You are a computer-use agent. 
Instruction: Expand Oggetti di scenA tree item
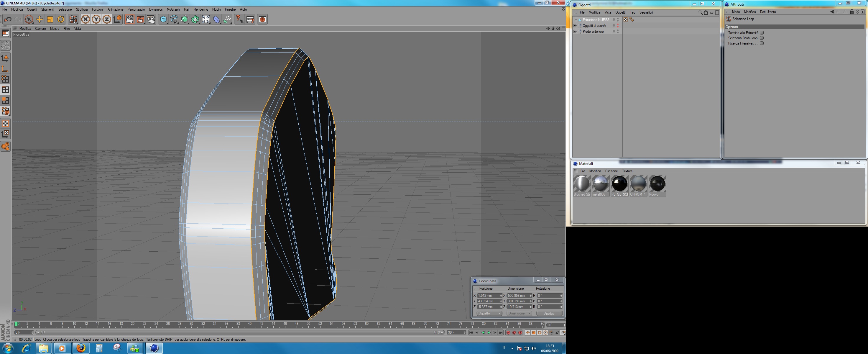coord(575,26)
